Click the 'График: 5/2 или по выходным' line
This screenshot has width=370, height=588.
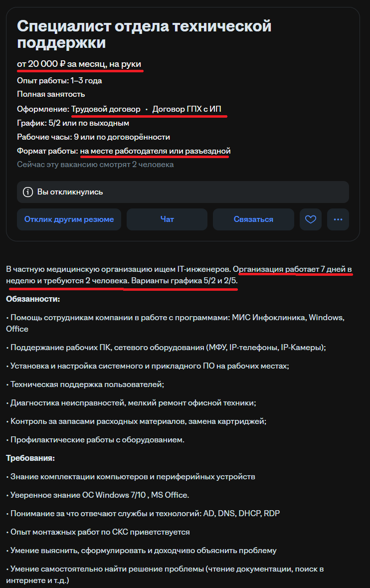point(73,122)
